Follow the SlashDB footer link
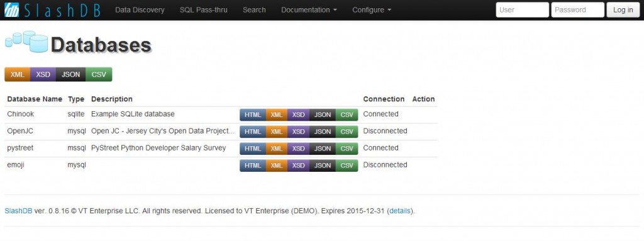The width and height of the screenshot is (644, 241). [x=18, y=211]
